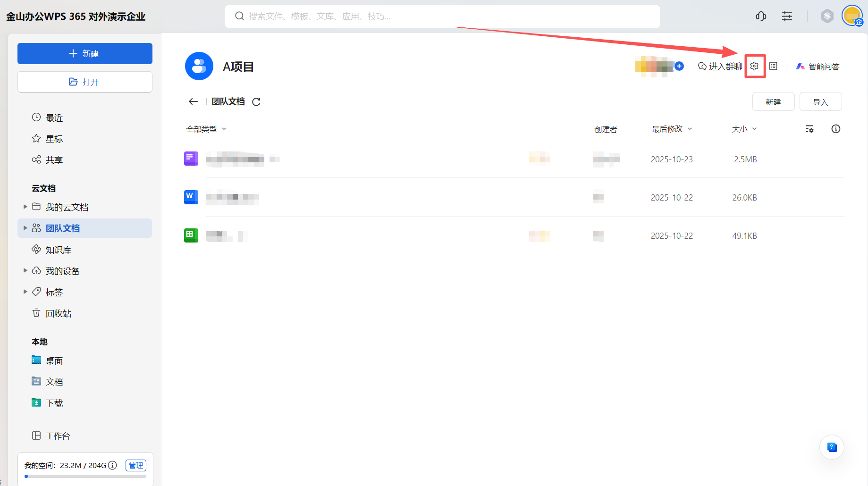
Task: Click the 新建 button above file list
Action: click(x=773, y=101)
